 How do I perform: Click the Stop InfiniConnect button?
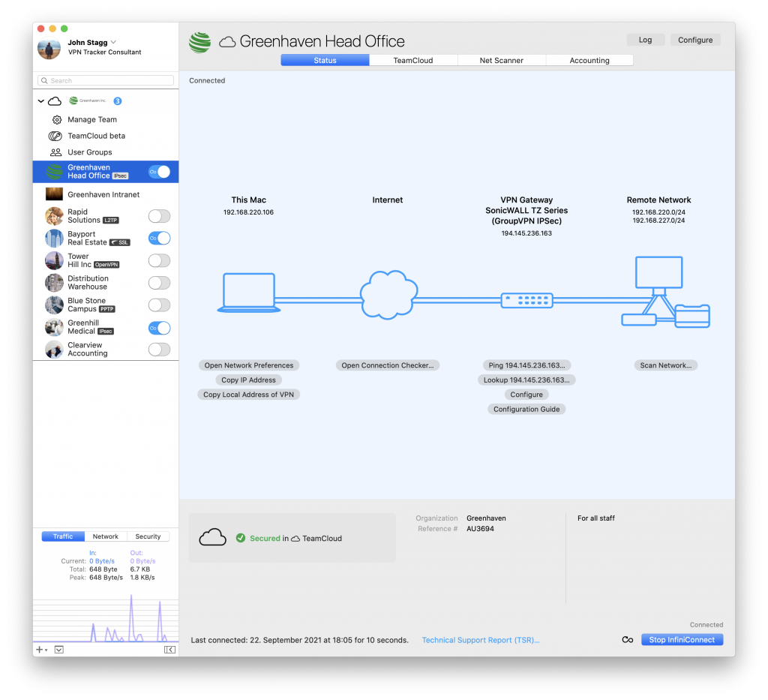(682, 640)
